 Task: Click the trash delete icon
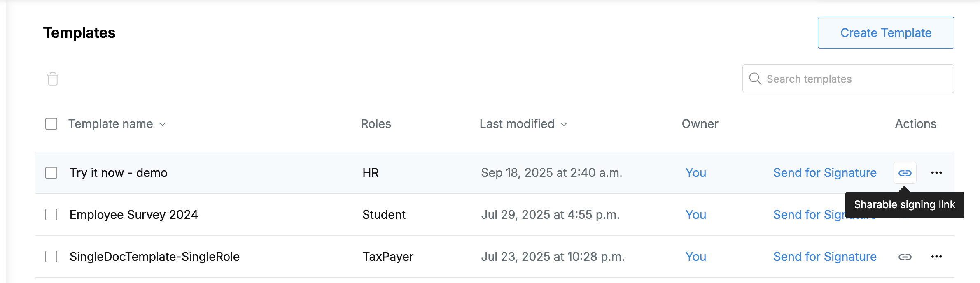[53, 79]
